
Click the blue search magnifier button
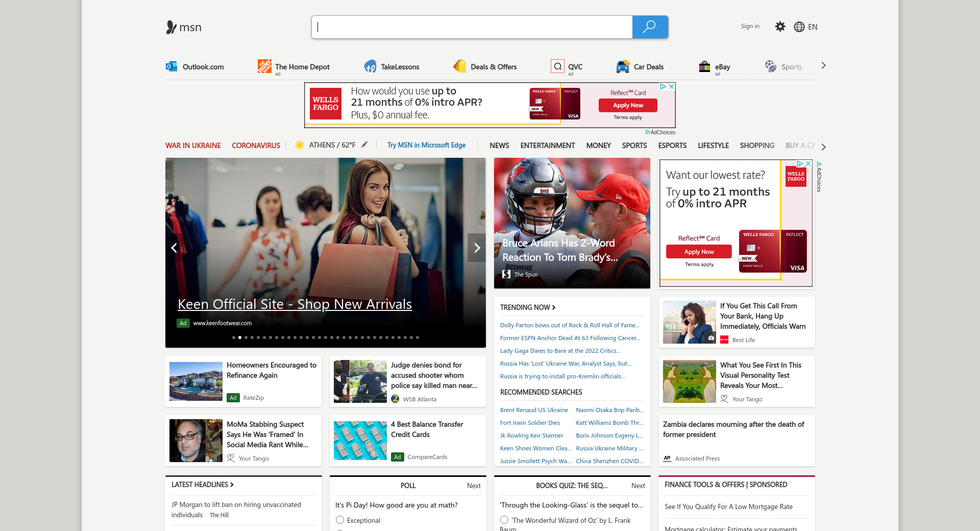pos(649,27)
